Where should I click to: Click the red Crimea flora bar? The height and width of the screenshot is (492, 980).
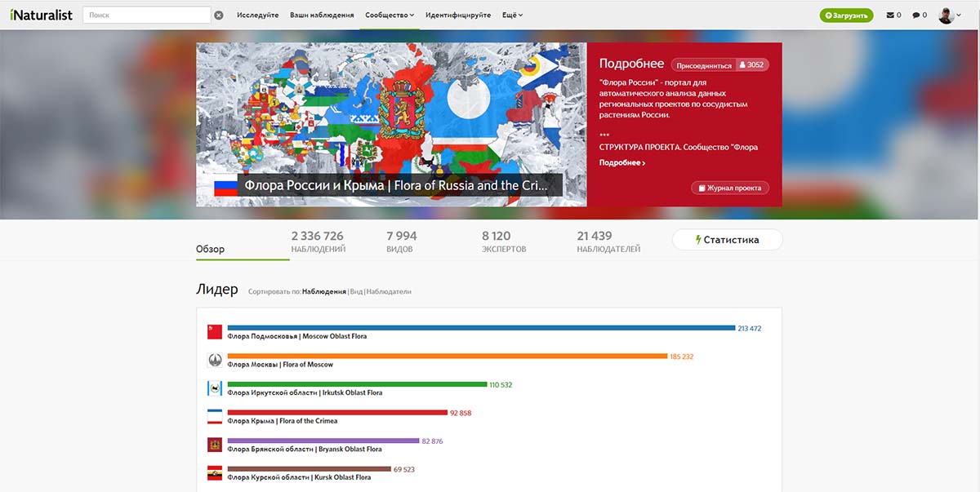pos(337,413)
